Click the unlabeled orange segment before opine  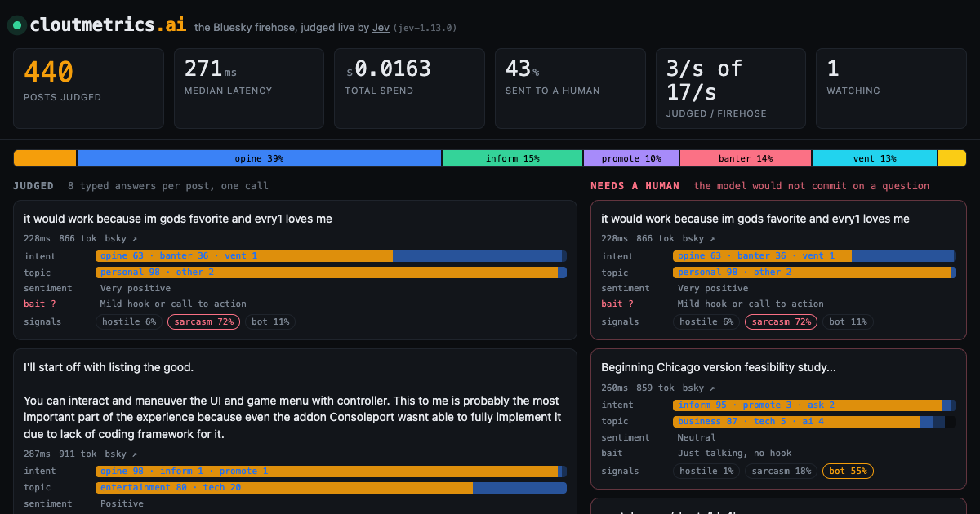click(45, 158)
